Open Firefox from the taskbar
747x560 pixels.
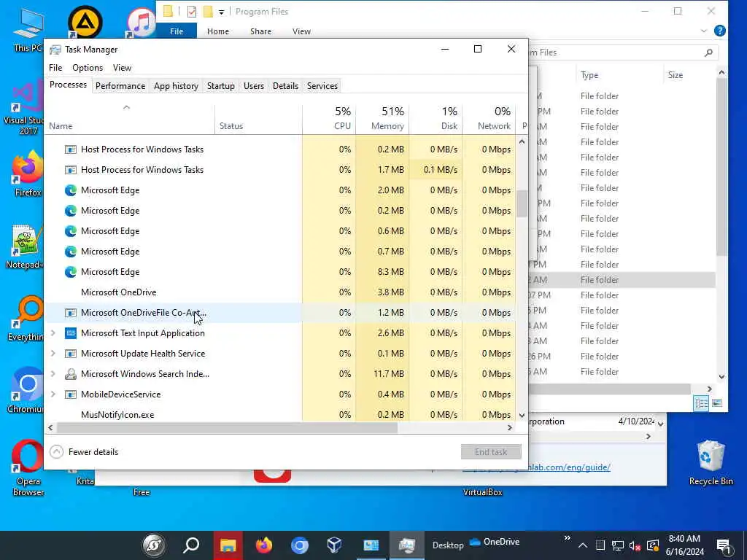coord(263,545)
